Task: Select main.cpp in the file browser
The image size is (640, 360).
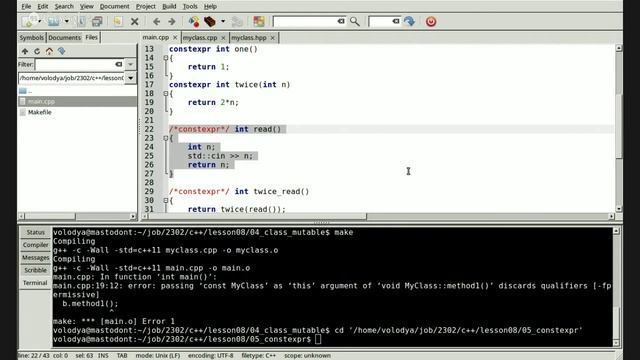Action: point(77,101)
